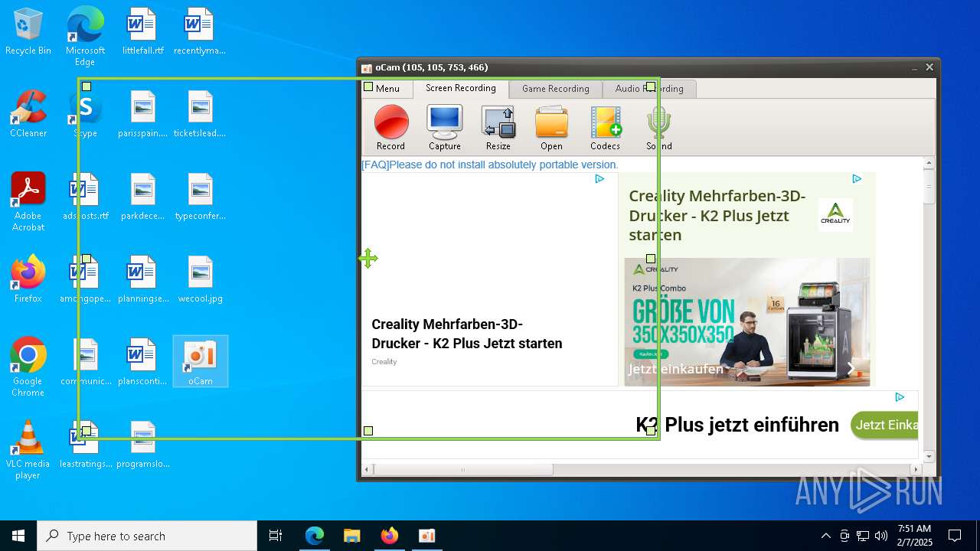Click the taskbar search box
980x551 pixels.
point(147,536)
